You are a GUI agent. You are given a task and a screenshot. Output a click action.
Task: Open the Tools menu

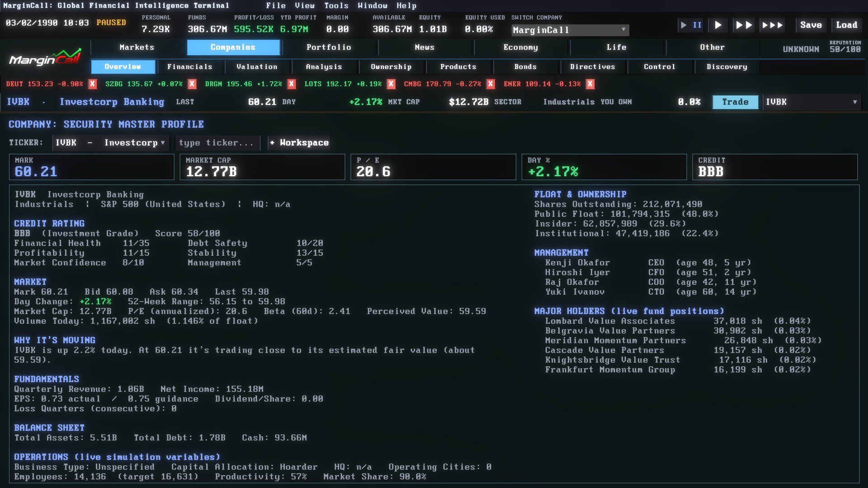point(336,6)
